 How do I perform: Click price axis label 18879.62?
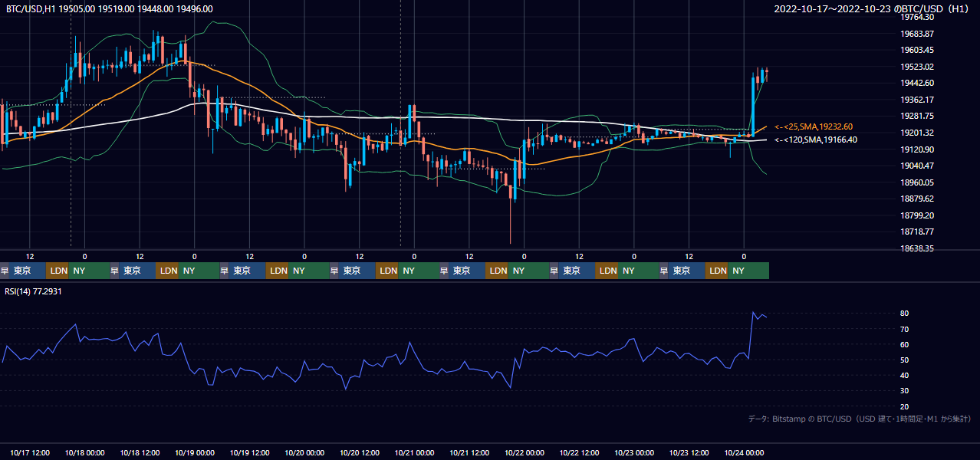(x=917, y=199)
